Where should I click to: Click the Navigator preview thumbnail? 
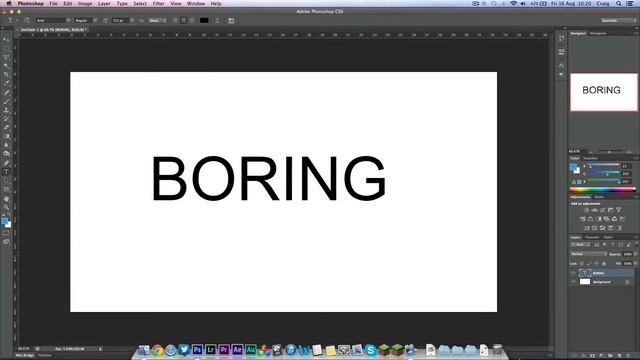[x=604, y=92]
